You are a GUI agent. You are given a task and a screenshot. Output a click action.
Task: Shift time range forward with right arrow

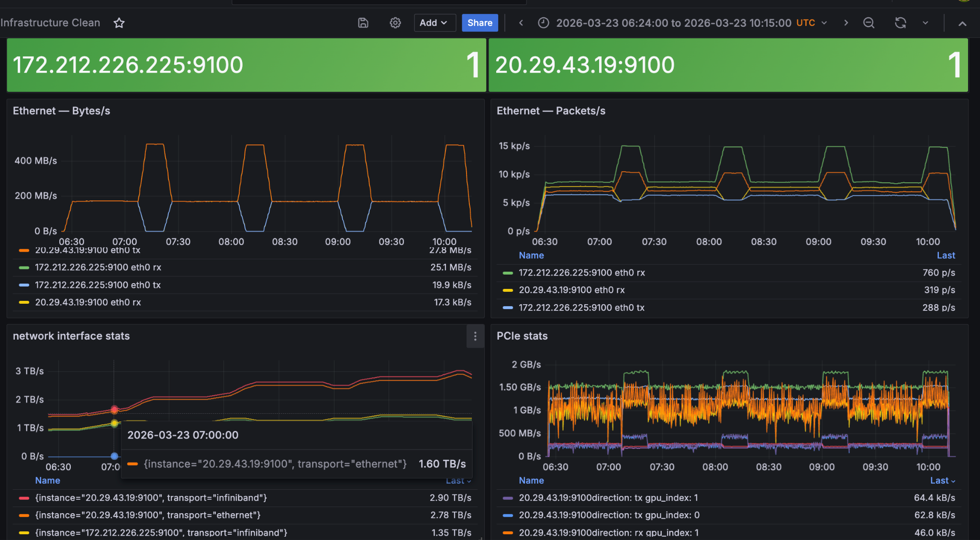tap(846, 23)
